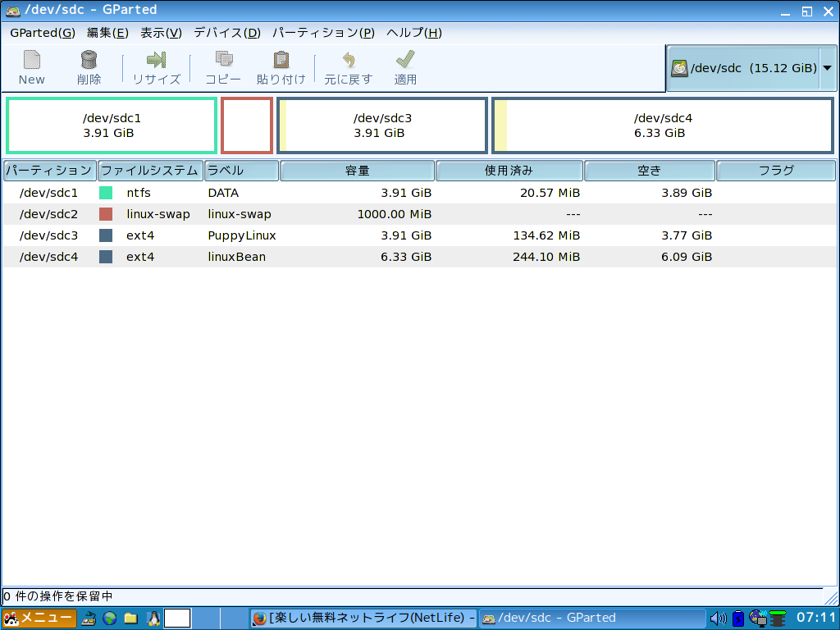The width and height of the screenshot is (840, 630).
Task: Click the drive icon next to メニュー in the taskbar
Action: 89,619
